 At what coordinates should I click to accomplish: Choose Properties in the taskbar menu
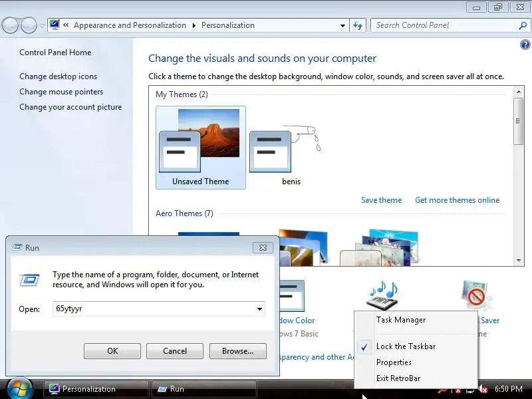tap(394, 362)
